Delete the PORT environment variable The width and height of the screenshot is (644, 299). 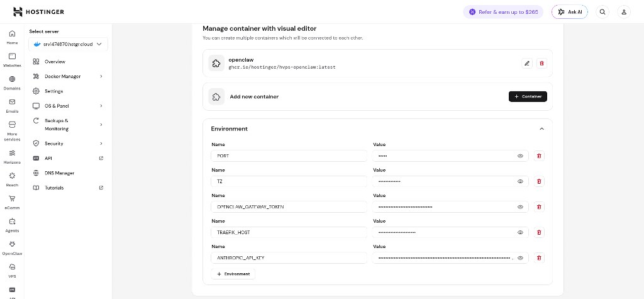[539, 156]
